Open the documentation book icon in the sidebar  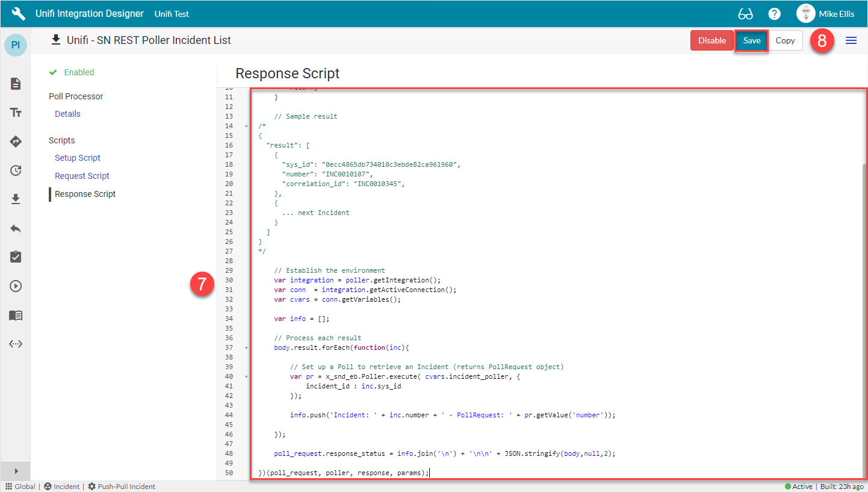tap(15, 315)
